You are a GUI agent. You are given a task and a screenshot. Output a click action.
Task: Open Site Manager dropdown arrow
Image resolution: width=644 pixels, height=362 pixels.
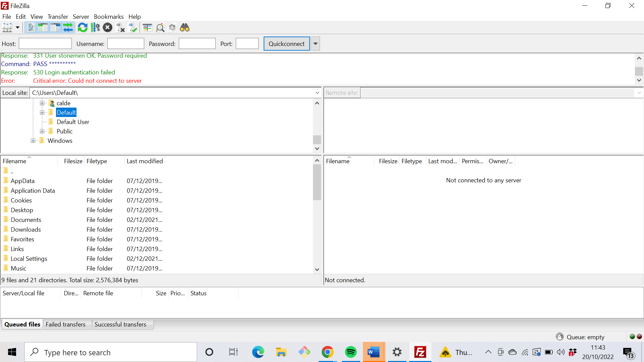pyautogui.click(x=17, y=27)
